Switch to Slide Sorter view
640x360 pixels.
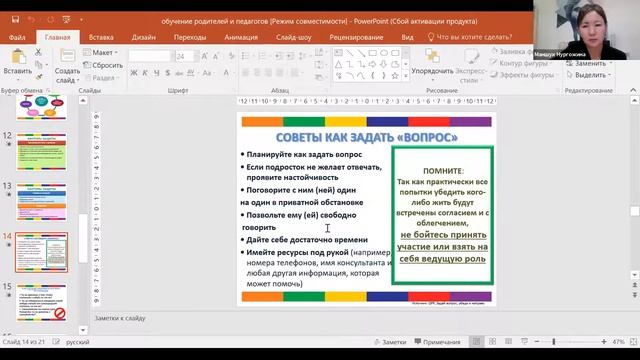tap(492, 342)
